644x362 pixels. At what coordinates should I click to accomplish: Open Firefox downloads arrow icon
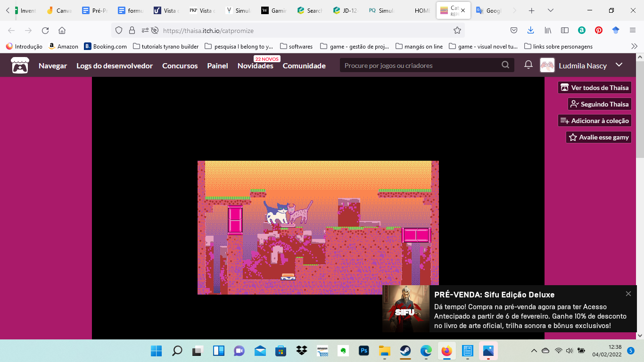point(530,30)
